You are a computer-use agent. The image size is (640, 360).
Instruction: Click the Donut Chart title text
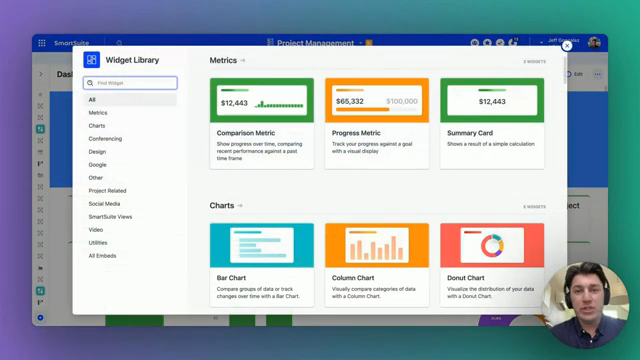466,278
